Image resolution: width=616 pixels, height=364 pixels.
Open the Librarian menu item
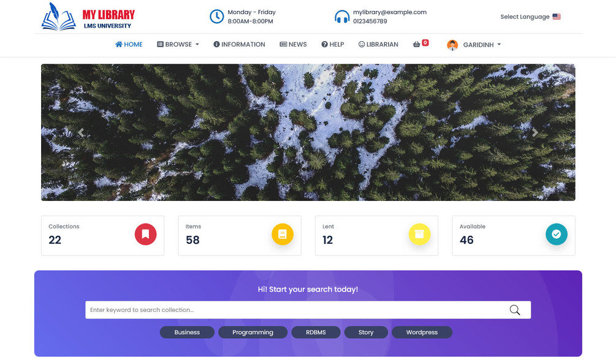click(x=378, y=44)
